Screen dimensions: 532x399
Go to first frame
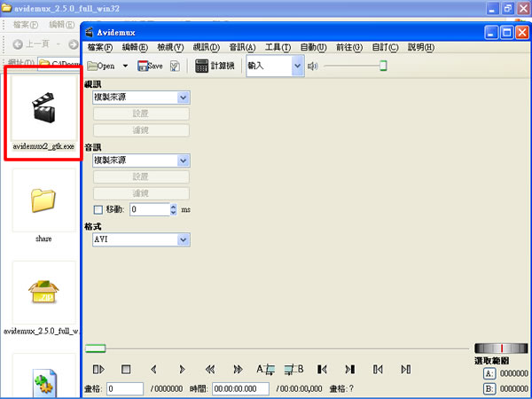click(x=378, y=369)
